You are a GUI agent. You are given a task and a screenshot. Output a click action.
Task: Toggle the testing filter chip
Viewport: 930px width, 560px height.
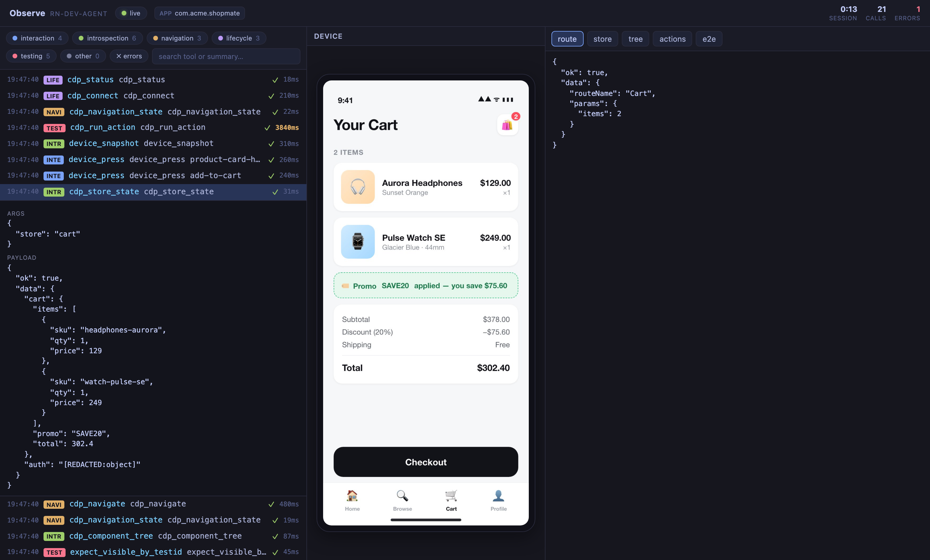[31, 56]
